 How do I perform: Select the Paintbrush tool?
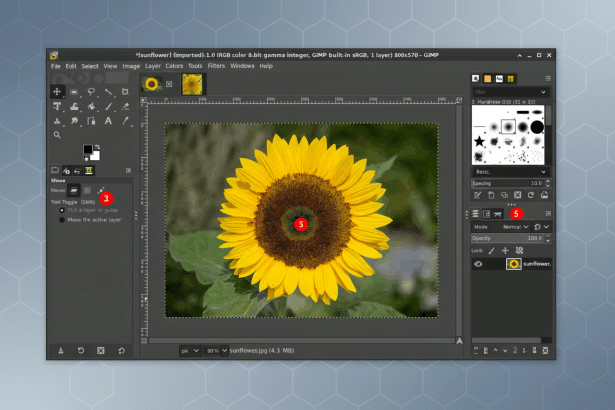(x=108, y=106)
